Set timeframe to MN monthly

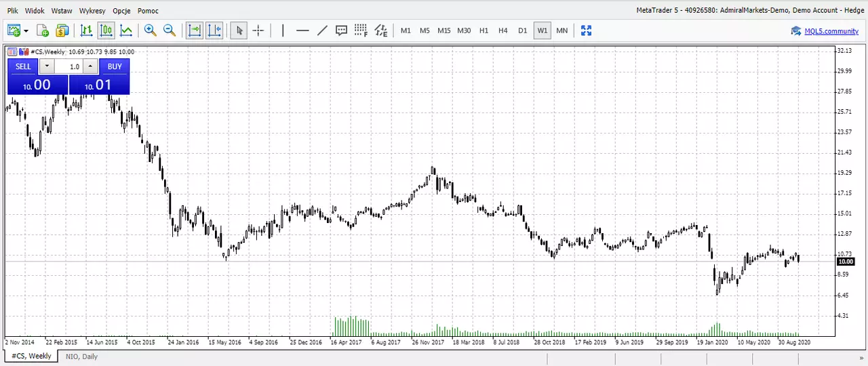pyautogui.click(x=562, y=30)
